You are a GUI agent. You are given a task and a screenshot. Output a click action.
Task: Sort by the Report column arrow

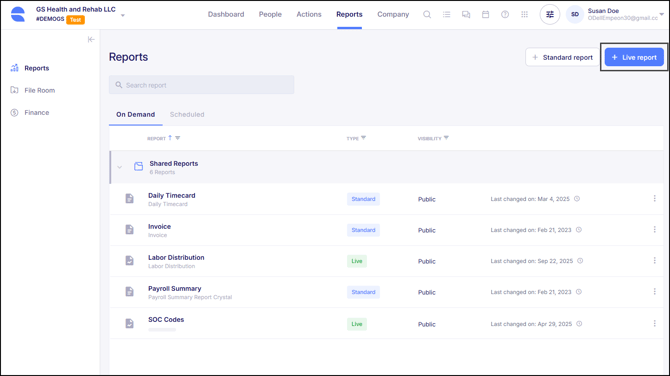point(170,138)
